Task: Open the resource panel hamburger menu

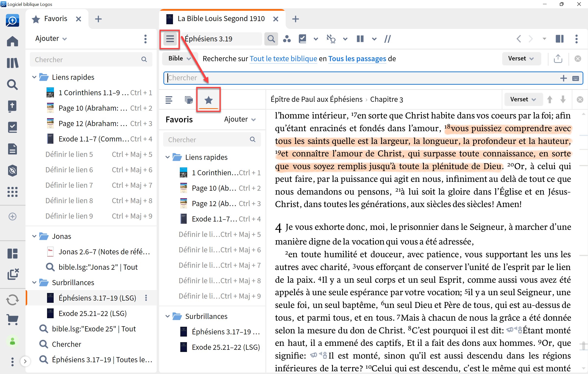Action: (170, 39)
